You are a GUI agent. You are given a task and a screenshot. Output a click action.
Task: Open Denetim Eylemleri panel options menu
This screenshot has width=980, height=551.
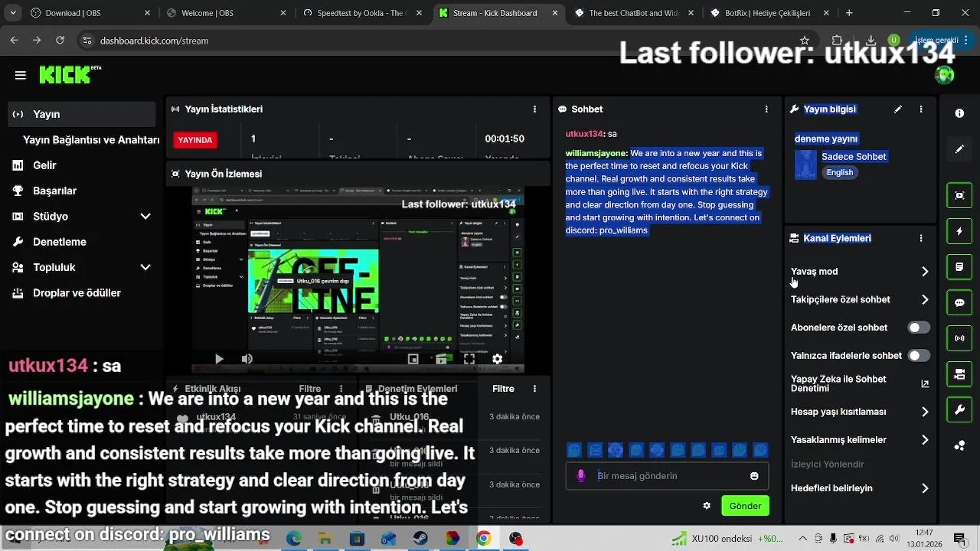click(534, 389)
